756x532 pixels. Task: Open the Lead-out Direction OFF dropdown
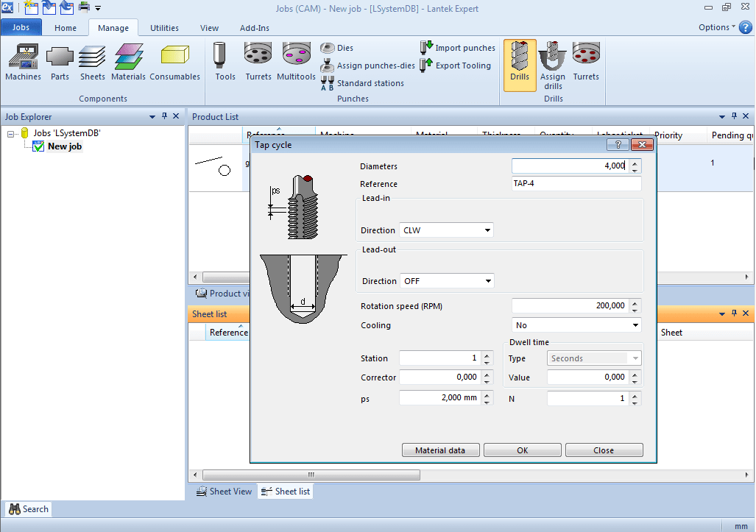488,281
